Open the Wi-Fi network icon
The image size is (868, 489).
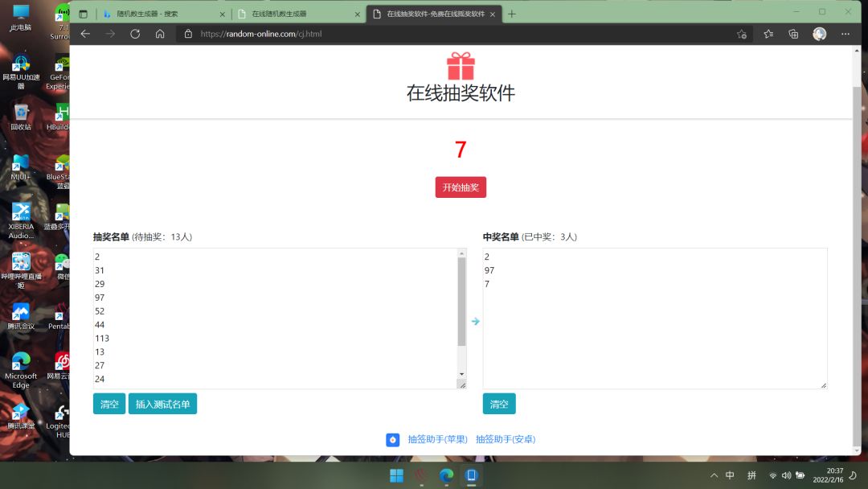(x=773, y=475)
